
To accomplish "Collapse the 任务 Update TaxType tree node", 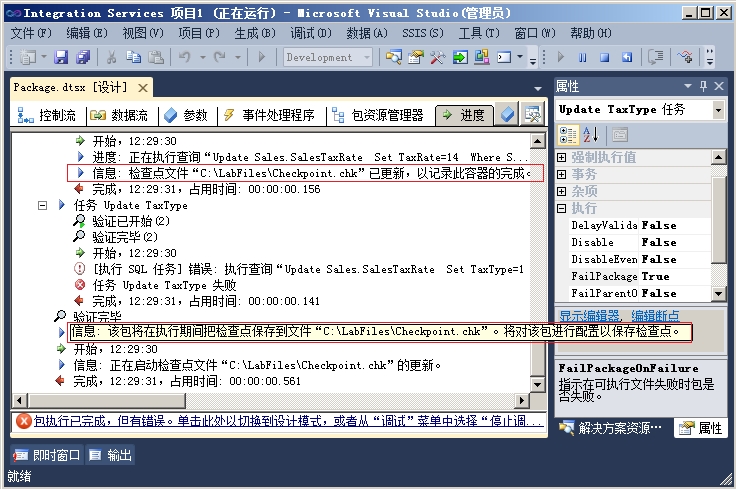I will coord(43,206).
